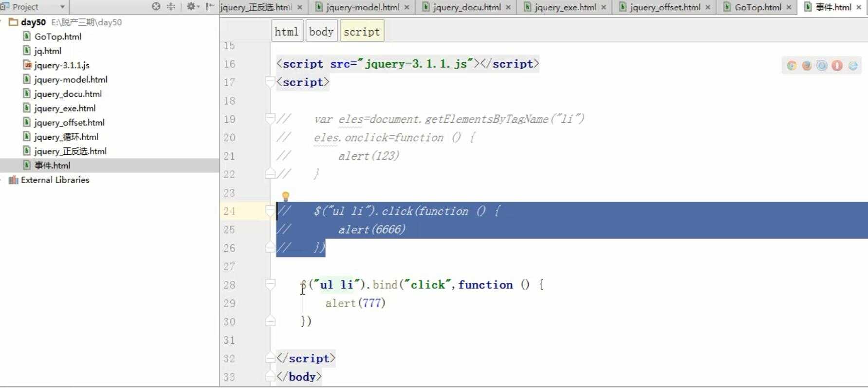
Task: Select jquery-model.html in the project tree
Action: 71,79
